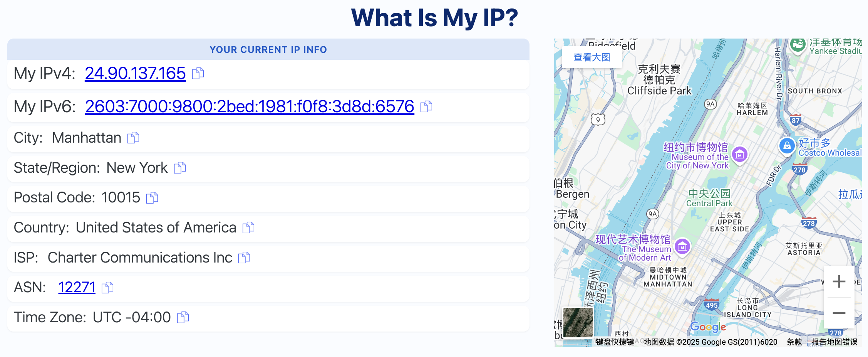This screenshot has height=357, width=868.
Task: Zoom out on the map
Action: (839, 313)
